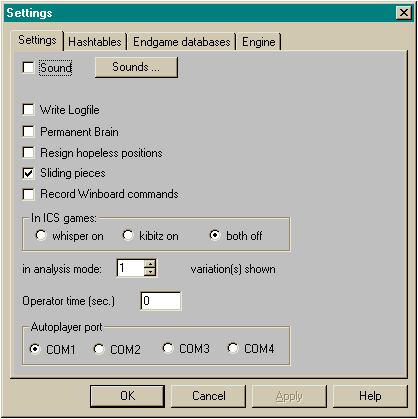Click the Operator time input field

161,301
